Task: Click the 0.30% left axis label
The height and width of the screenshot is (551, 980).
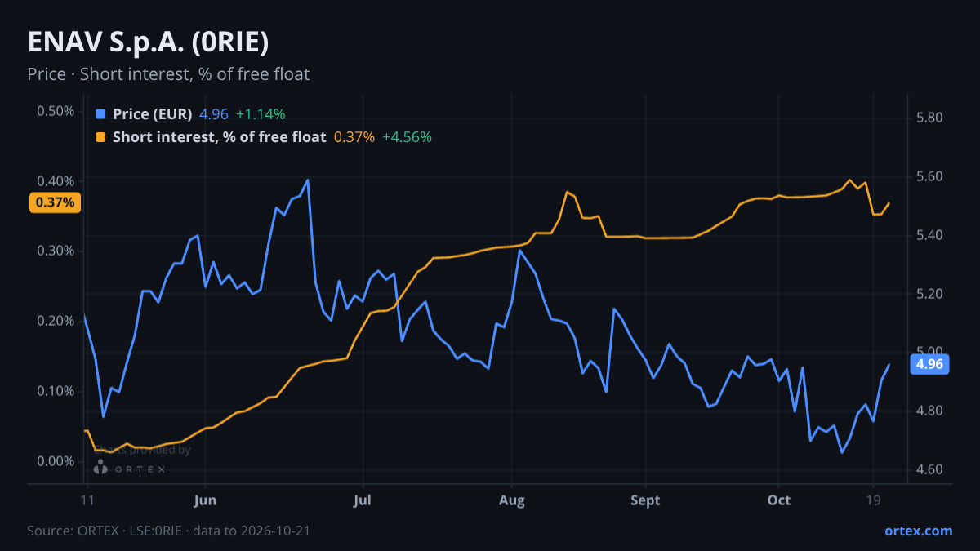Action: coord(56,251)
